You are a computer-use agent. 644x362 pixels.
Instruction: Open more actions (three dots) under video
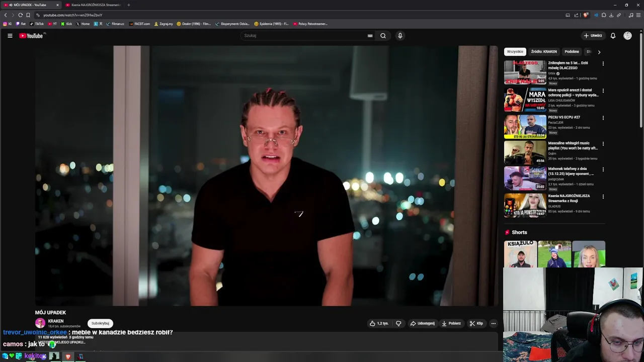(x=494, y=323)
